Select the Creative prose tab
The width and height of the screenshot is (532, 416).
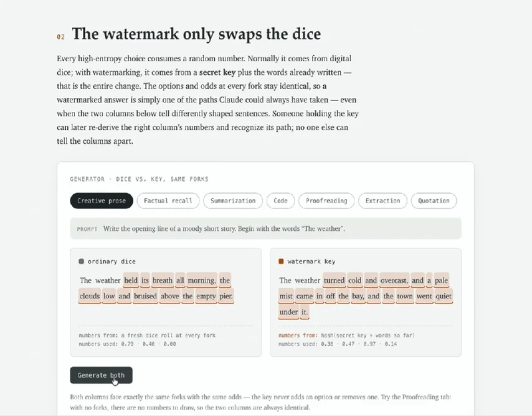pos(102,201)
